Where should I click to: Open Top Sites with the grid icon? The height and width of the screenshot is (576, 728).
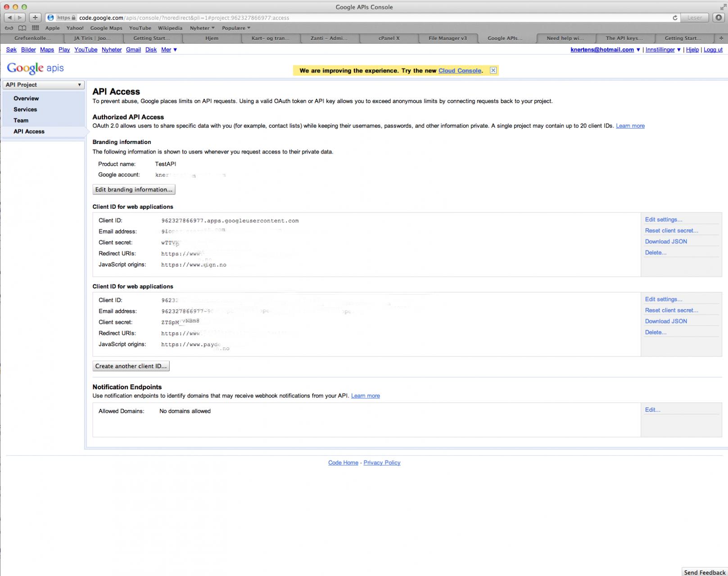click(x=35, y=28)
